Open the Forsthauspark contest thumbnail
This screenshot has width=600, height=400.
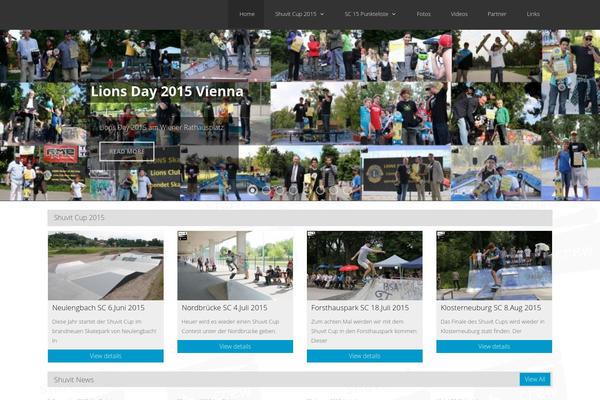[x=364, y=266]
